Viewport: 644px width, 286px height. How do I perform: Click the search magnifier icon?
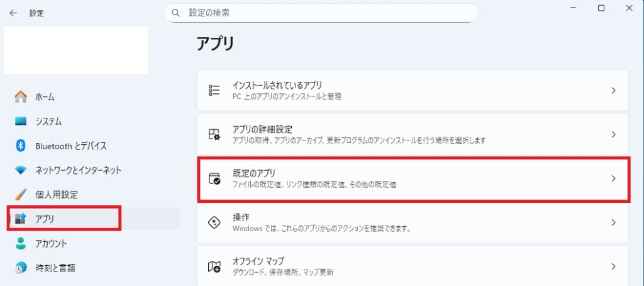[x=176, y=13]
